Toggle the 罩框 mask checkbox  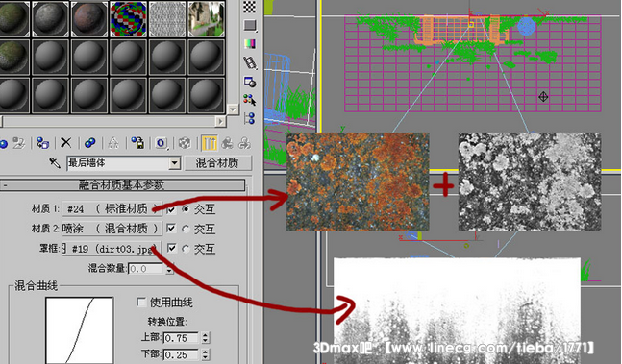click(171, 249)
